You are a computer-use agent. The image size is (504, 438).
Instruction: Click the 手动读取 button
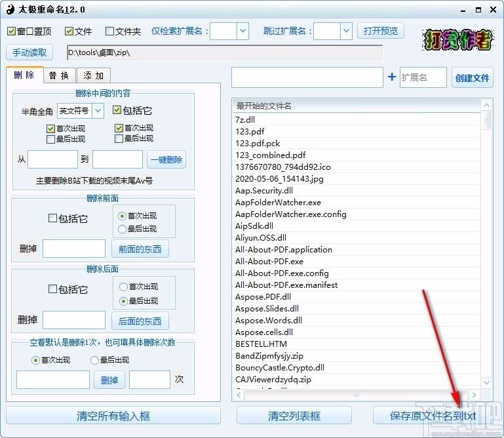(x=30, y=52)
